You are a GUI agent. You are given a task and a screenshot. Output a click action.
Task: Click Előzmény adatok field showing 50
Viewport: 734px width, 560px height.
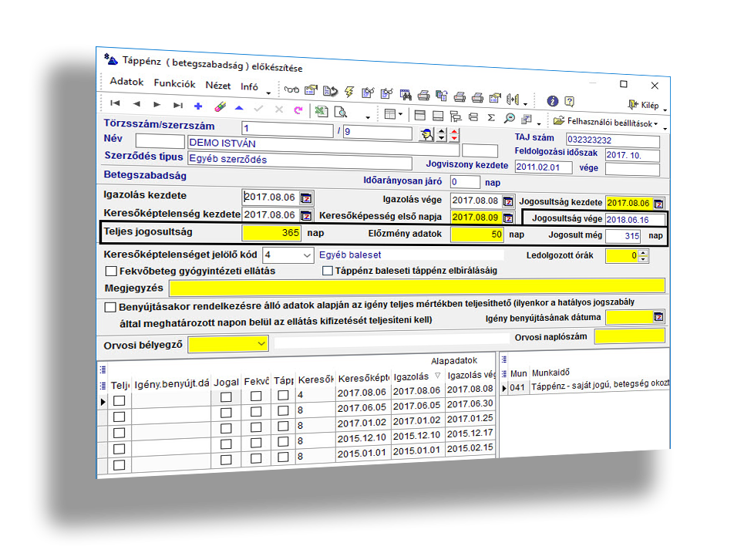pos(477,234)
